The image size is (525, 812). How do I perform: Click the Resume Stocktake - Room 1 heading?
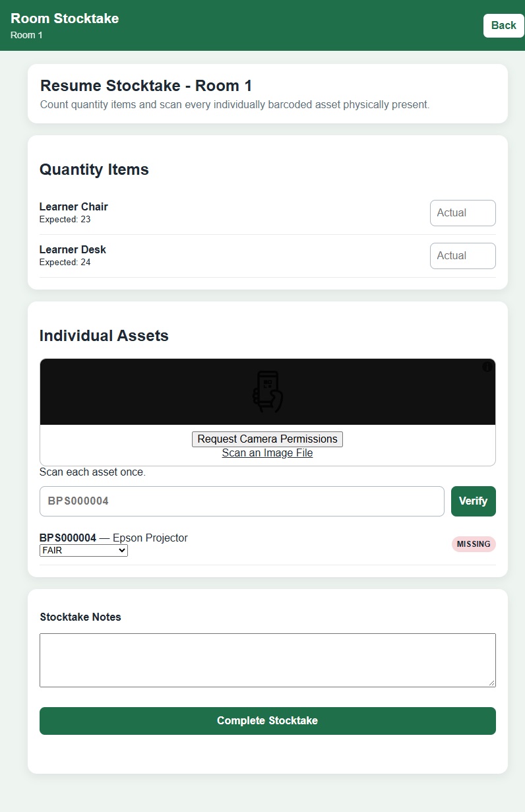coord(146,86)
